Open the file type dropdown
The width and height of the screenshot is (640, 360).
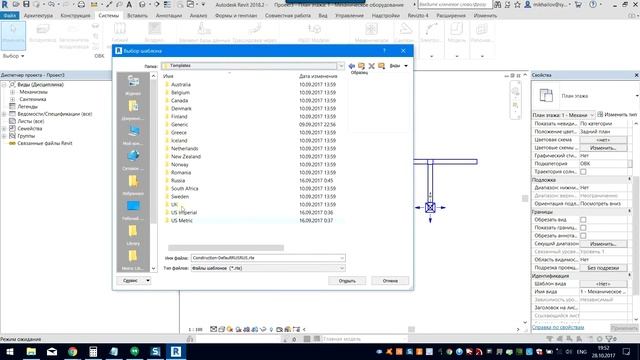click(342, 268)
